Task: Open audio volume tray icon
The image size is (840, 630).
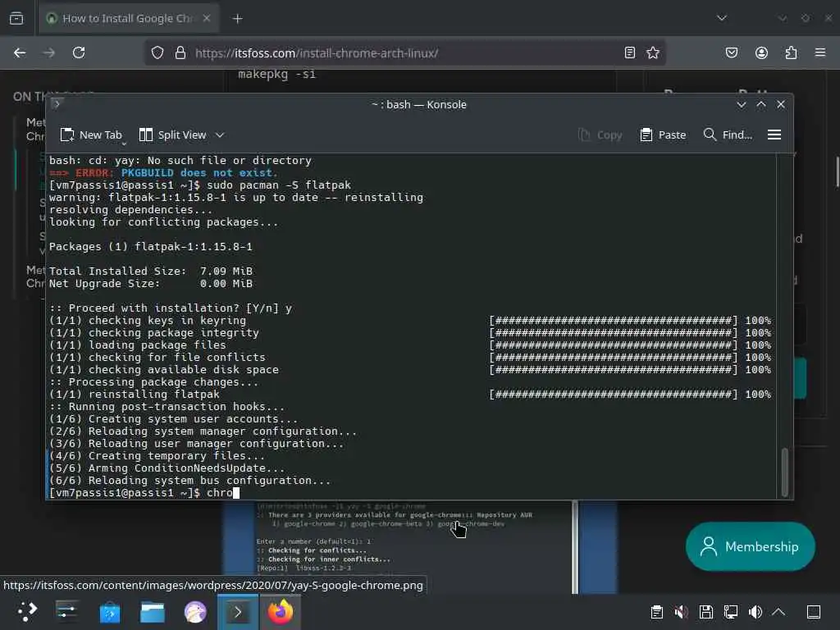Action: [756, 612]
